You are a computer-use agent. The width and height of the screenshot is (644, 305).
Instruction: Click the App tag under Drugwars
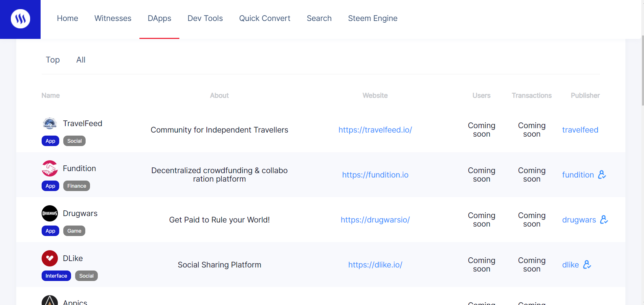[50, 231]
